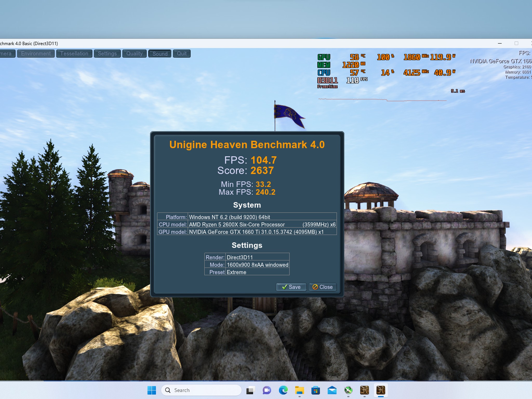532x399 pixels.
Task: Open the Windows Start menu
Action: tap(152, 390)
